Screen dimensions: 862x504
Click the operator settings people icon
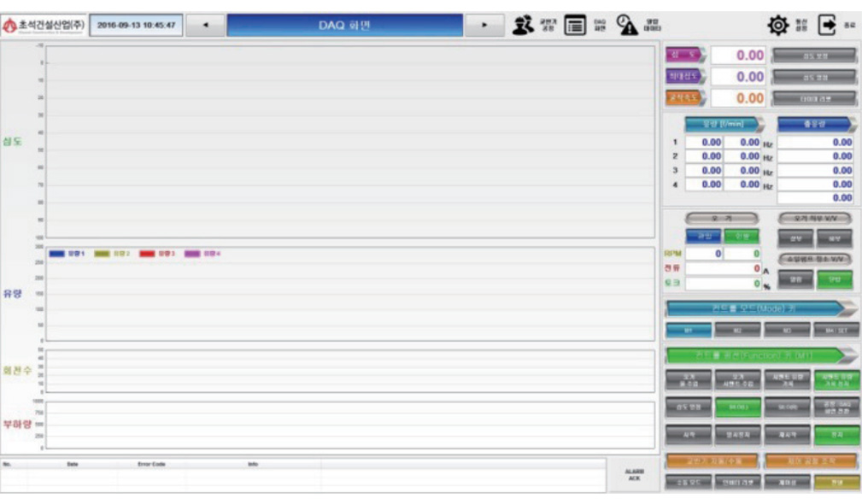coord(523,25)
